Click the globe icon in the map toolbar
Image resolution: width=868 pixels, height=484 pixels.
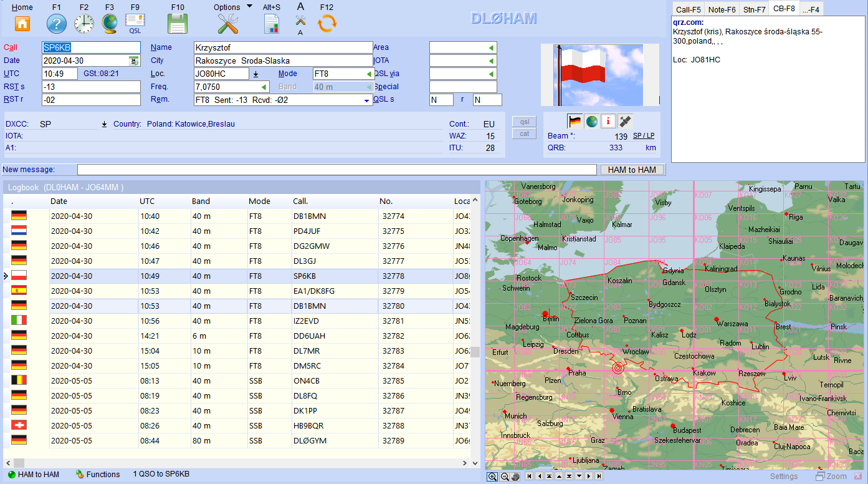pos(515,477)
